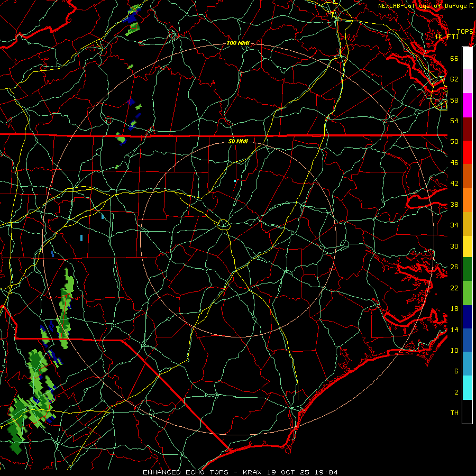Click the "26" legend value
The width and height of the screenshot is (476, 476).
point(454,267)
